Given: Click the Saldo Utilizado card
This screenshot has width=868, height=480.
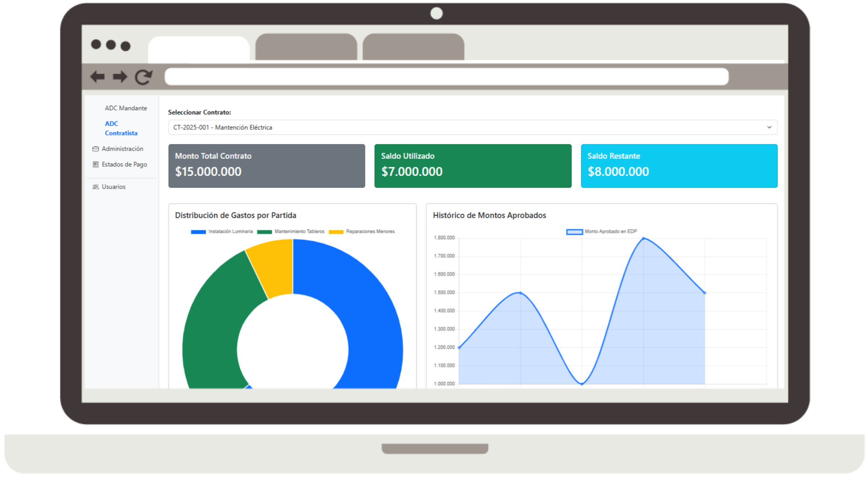Looking at the screenshot, I should pos(473,166).
